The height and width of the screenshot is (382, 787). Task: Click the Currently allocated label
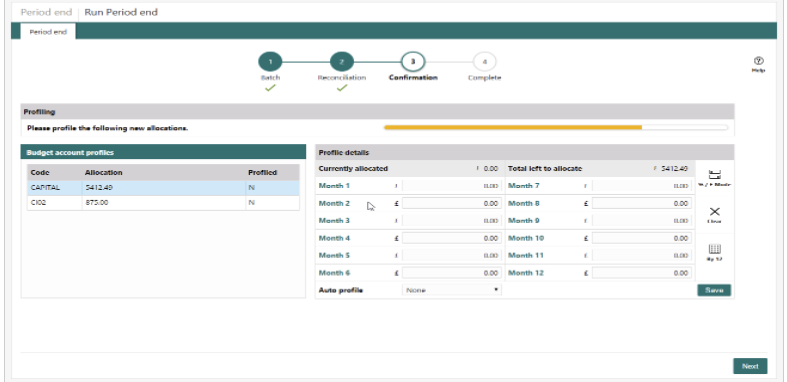(353, 169)
